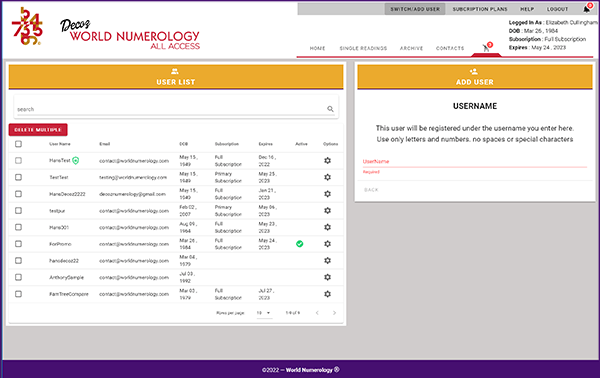Screen dimensions: 600x378
Task: Click the Add User header person icon
Action: (474, 71)
